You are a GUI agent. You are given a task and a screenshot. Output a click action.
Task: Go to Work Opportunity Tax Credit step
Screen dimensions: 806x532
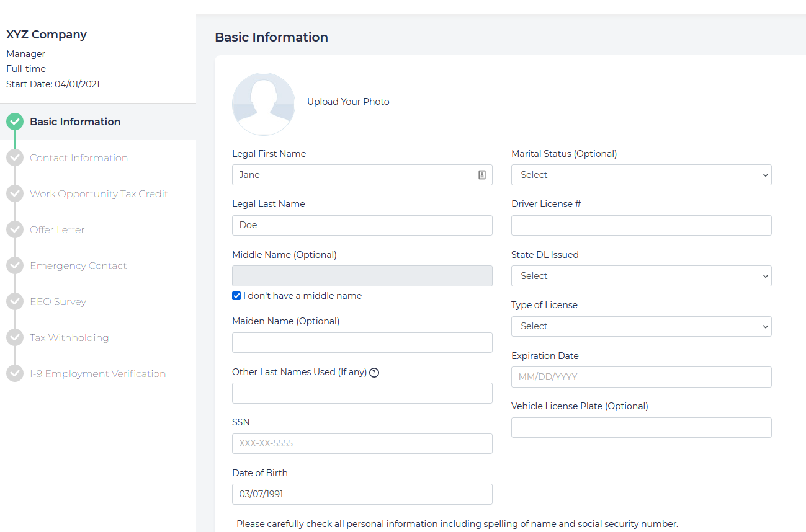tap(99, 193)
